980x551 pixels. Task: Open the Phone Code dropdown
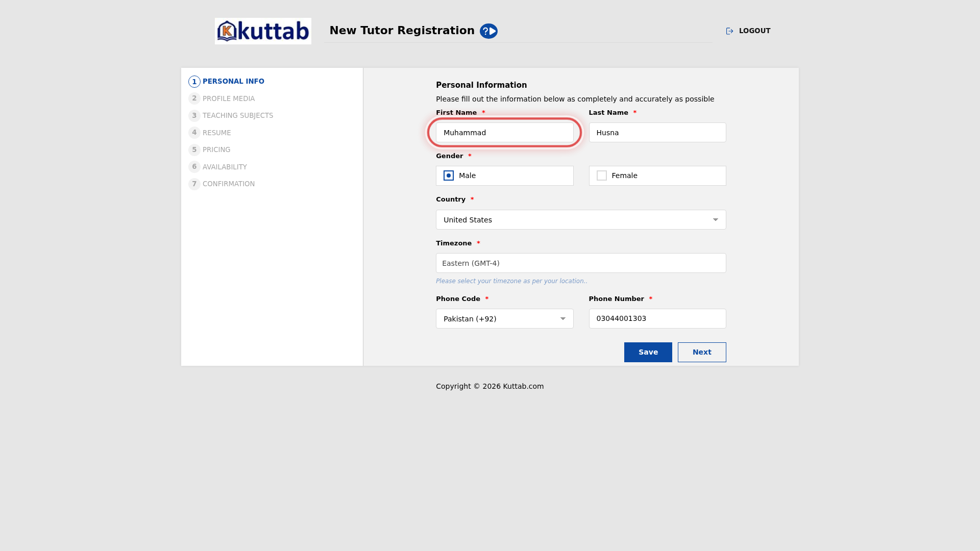coord(504,319)
